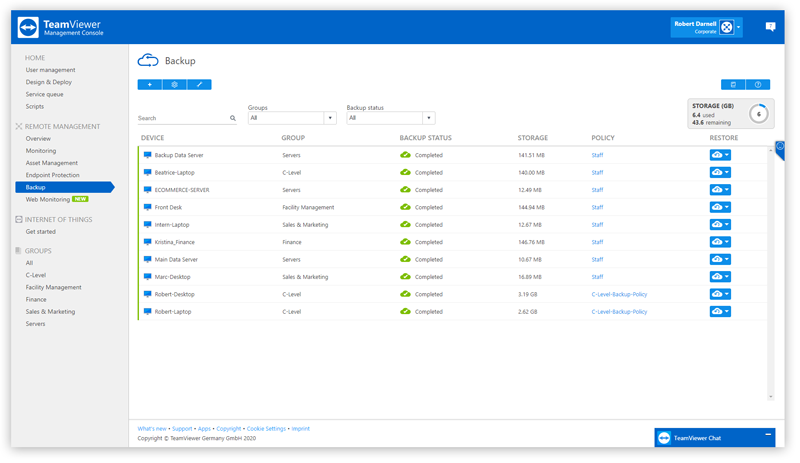Click monitor icon of ECOMMERCE-SERVER
The width and height of the screenshot is (800, 463).
pyautogui.click(x=147, y=190)
